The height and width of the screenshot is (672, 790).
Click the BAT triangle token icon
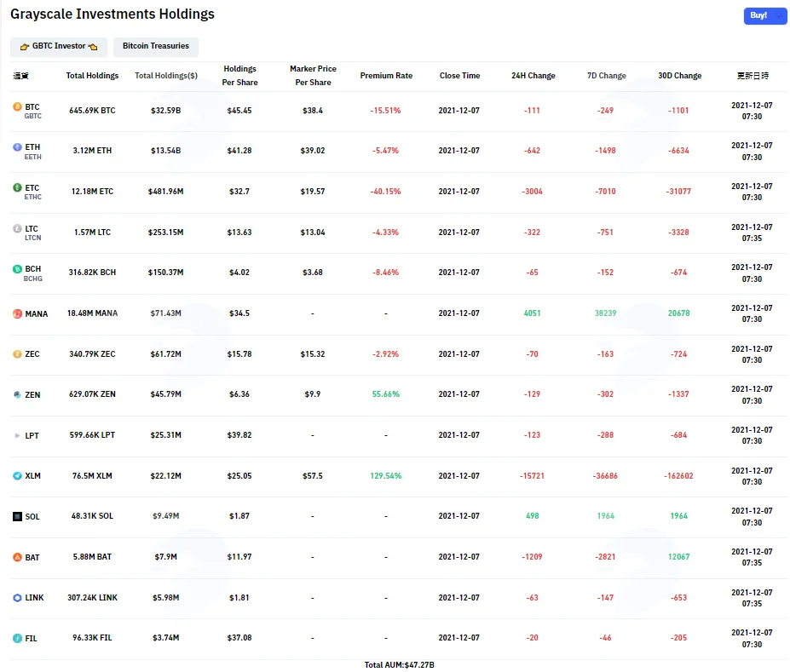coord(17,557)
